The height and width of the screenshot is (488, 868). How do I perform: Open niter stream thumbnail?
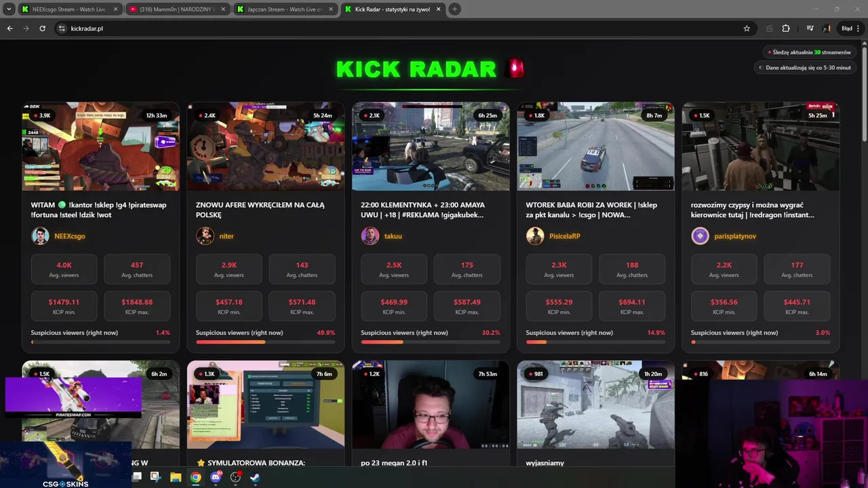pyautogui.click(x=266, y=147)
